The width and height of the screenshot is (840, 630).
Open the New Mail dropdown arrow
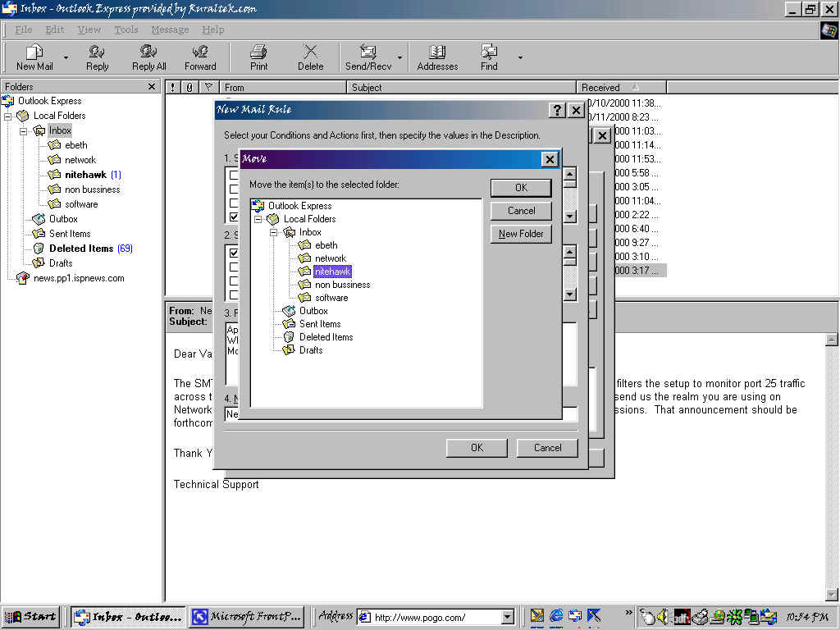pyautogui.click(x=66, y=57)
